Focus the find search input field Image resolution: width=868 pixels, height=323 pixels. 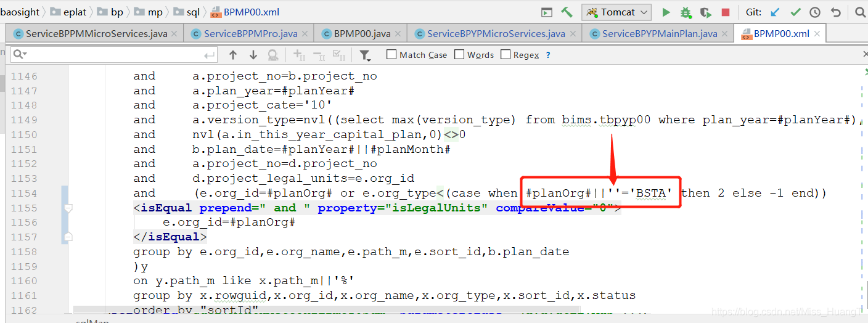coord(114,55)
